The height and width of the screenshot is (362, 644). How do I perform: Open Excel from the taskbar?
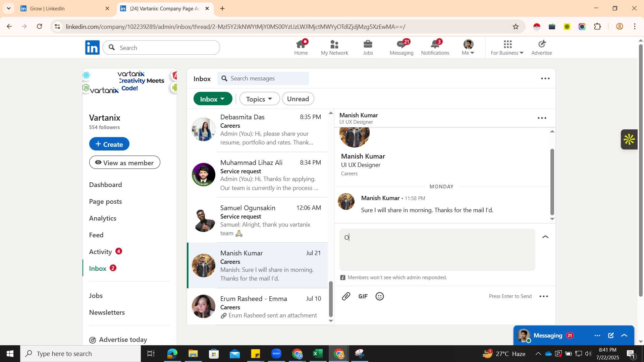[318, 354]
